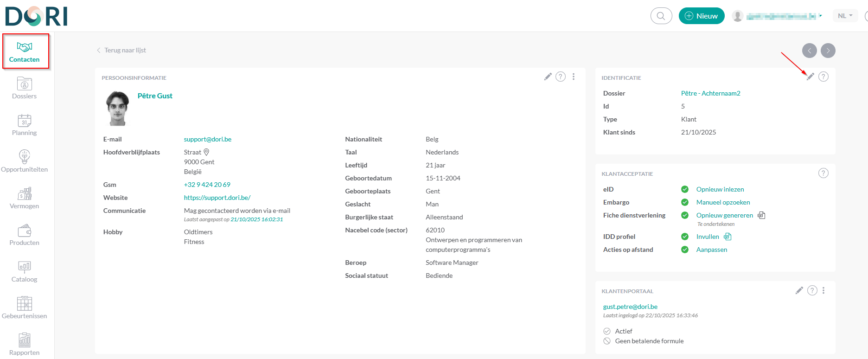Edit the Identificatie panel with pencil

point(810,77)
